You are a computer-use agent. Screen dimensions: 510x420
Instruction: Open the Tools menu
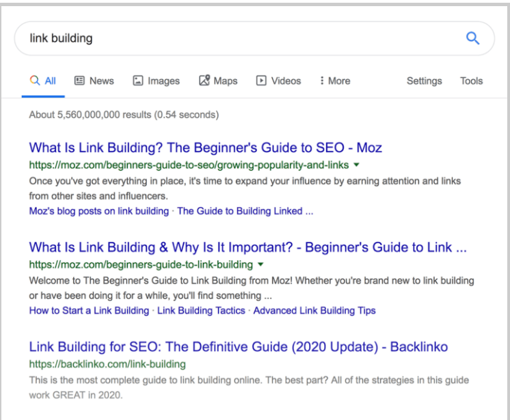(471, 81)
